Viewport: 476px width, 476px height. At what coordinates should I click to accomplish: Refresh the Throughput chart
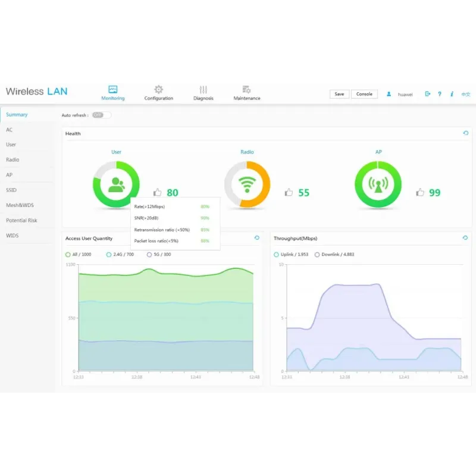click(465, 238)
